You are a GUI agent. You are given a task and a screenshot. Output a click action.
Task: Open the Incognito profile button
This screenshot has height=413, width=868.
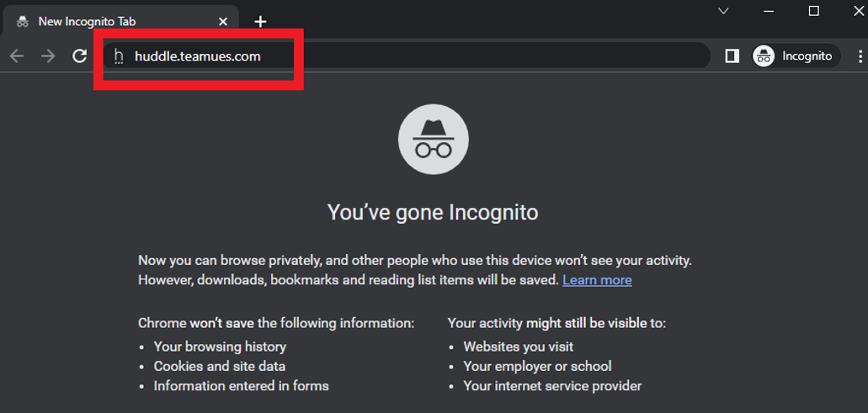(x=796, y=56)
